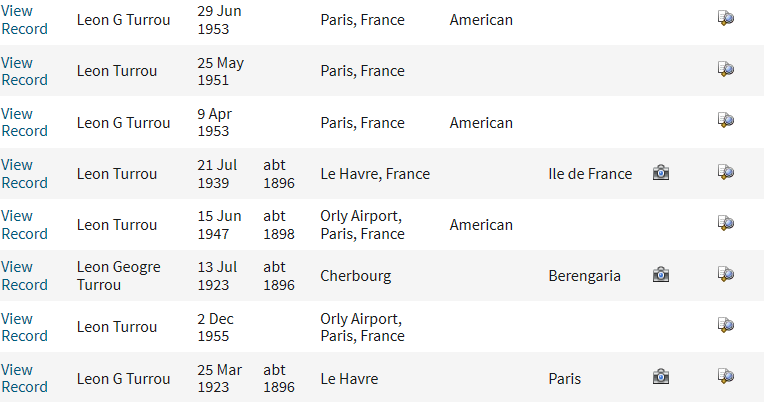Open View Record for 25 Mar 1923 entry
Screen dimensions: 764x402
tap(24, 378)
